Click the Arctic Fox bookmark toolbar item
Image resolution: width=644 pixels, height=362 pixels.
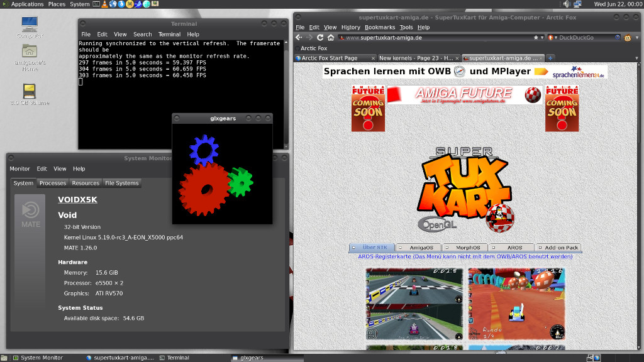tap(311, 48)
